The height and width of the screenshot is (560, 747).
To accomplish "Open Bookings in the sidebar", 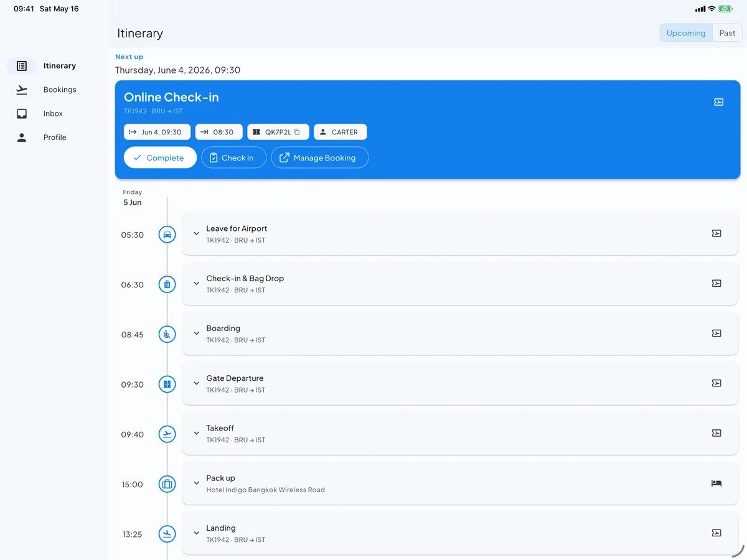I will point(42,90).
